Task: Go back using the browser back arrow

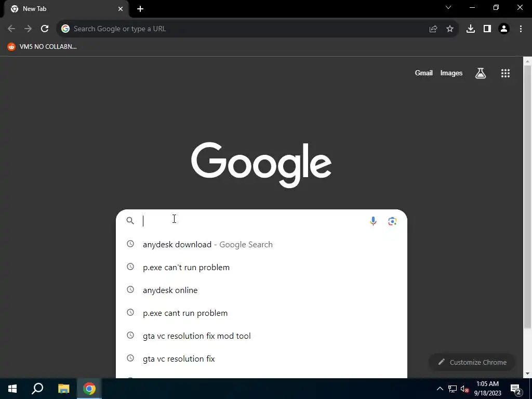Action: click(11, 29)
